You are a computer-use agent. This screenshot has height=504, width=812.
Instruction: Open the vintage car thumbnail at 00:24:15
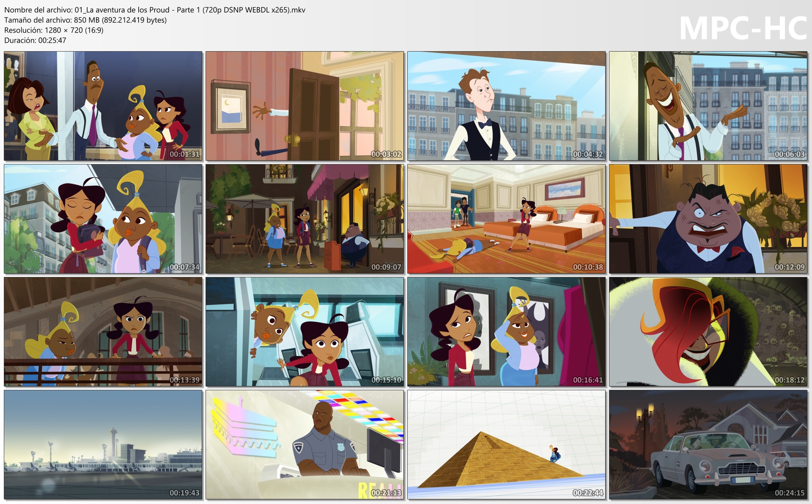pos(708,445)
